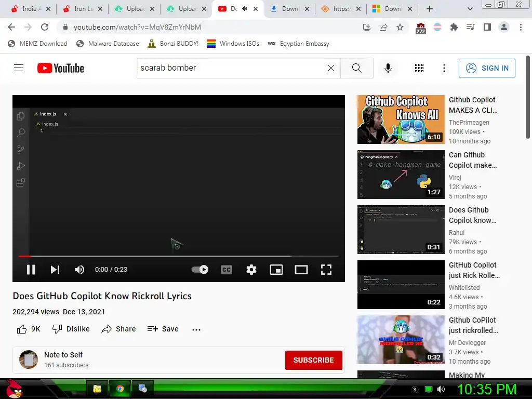532x399 pixels.
Task: Open the YouTube hamburger guide menu
Action: point(19,68)
